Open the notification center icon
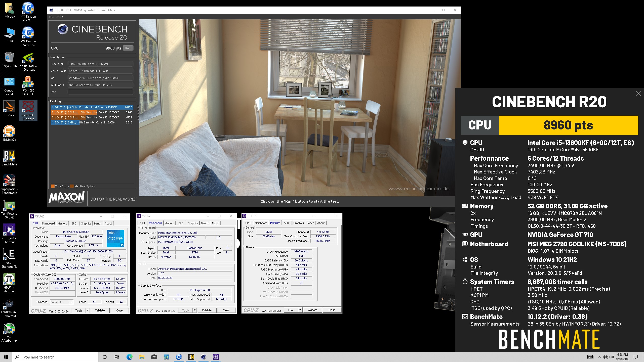The height and width of the screenshot is (362, 644). pyautogui.click(x=636, y=357)
